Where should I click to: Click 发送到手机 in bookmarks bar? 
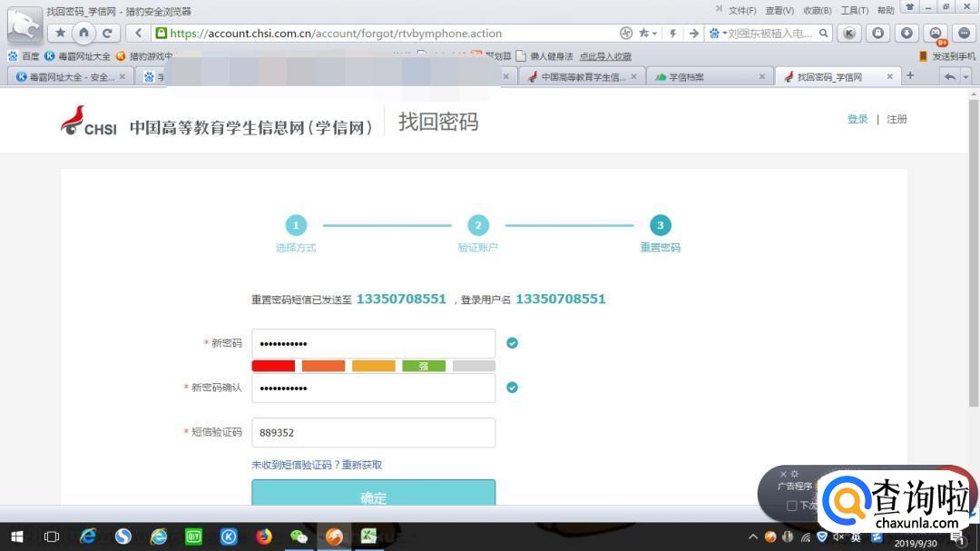pyautogui.click(x=946, y=56)
